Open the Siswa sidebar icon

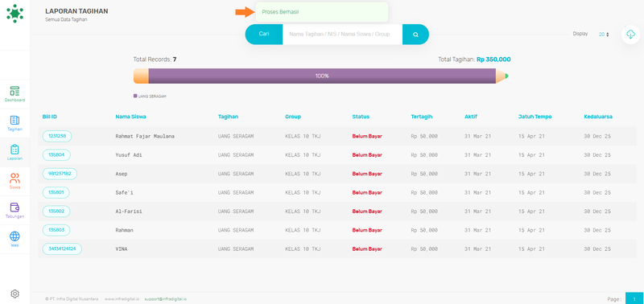pyautogui.click(x=14, y=181)
